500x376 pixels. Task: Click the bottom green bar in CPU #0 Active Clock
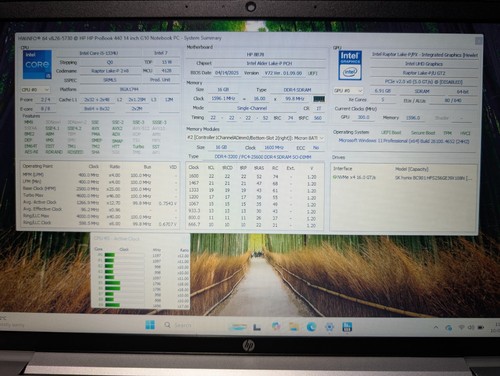pyautogui.click(x=112, y=305)
